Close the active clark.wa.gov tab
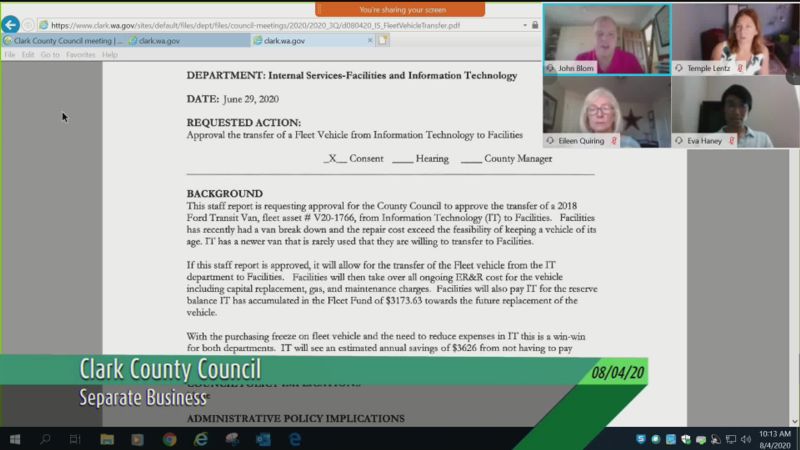Screen dimensions: 800x450 coord(370,41)
